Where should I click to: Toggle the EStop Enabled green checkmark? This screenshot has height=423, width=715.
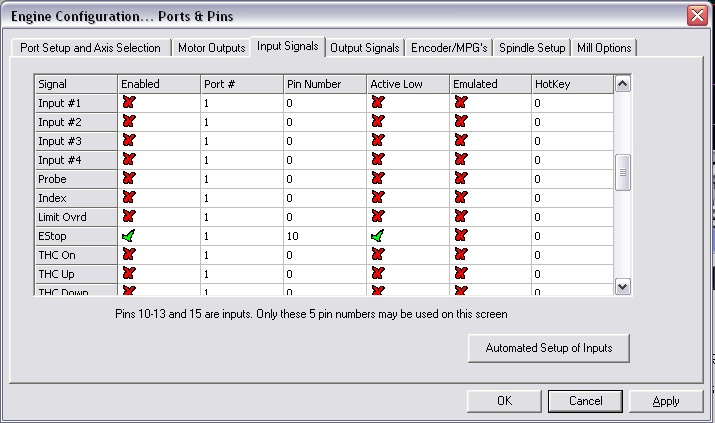128,236
